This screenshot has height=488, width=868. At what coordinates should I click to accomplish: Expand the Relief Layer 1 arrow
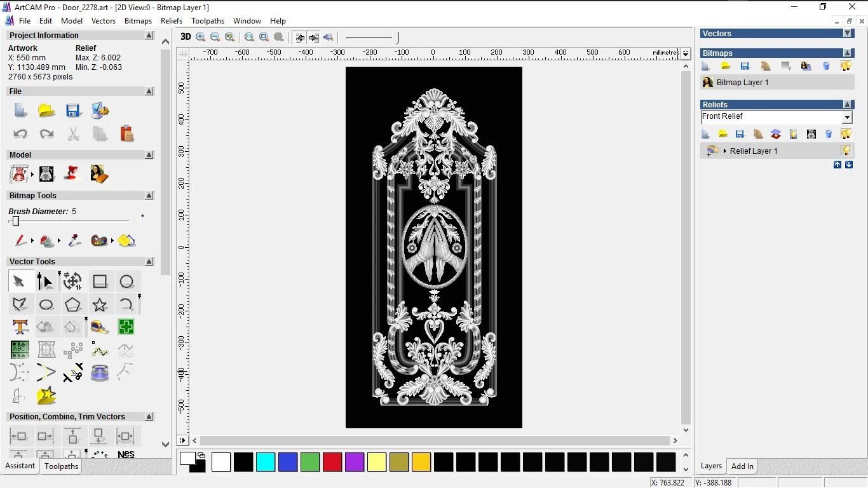click(x=725, y=151)
